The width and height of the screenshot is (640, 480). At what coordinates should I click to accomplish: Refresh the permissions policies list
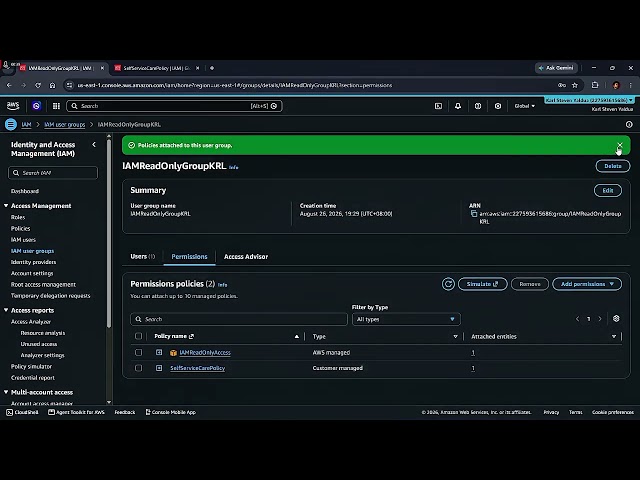pos(448,284)
